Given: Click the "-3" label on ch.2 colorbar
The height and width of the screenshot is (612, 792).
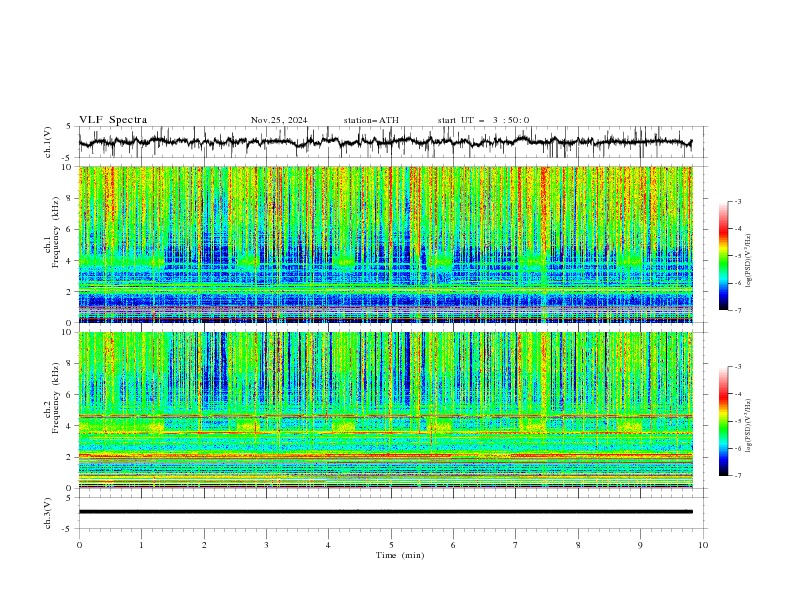Looking at the screenshot, I should click(738, 367).
